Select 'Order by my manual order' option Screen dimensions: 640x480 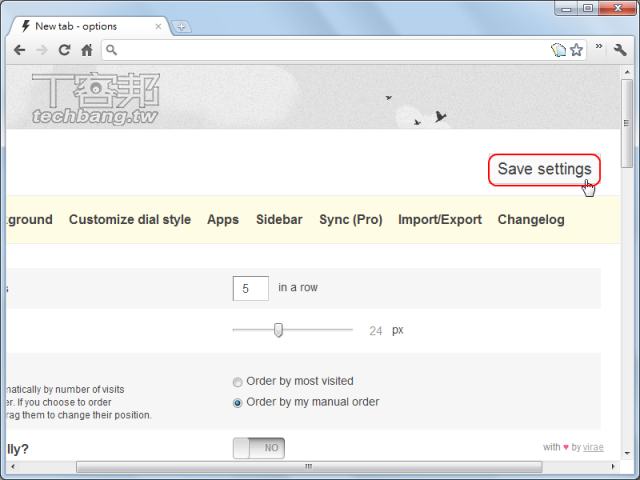click(x=237, y=403)
